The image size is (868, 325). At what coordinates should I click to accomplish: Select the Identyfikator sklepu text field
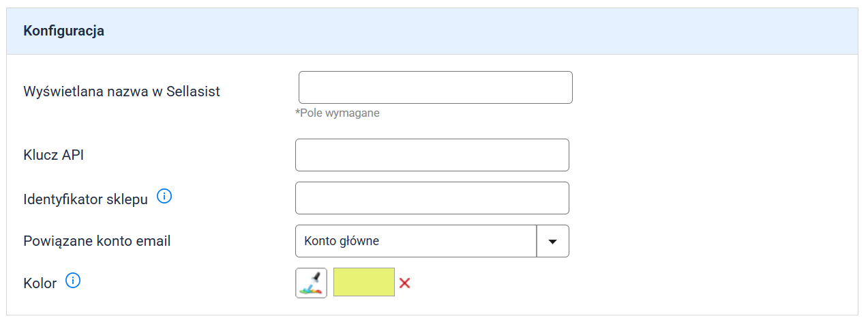tap(432, 198)
